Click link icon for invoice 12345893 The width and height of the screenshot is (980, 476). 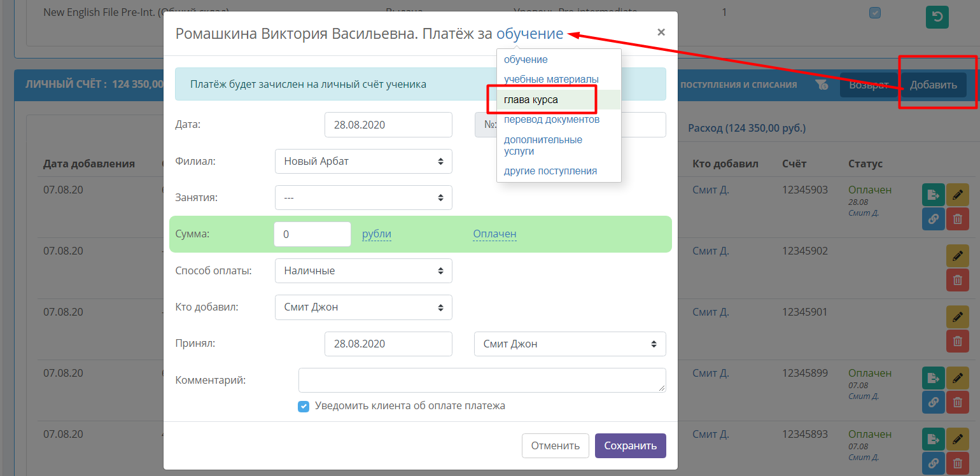pyautogui.click(x=934, y=463)
